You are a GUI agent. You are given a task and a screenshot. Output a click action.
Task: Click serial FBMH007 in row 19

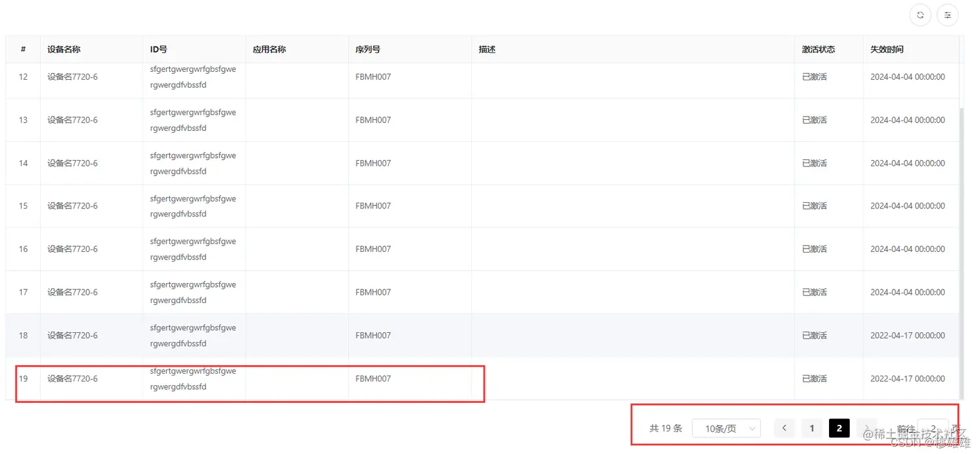373,378
